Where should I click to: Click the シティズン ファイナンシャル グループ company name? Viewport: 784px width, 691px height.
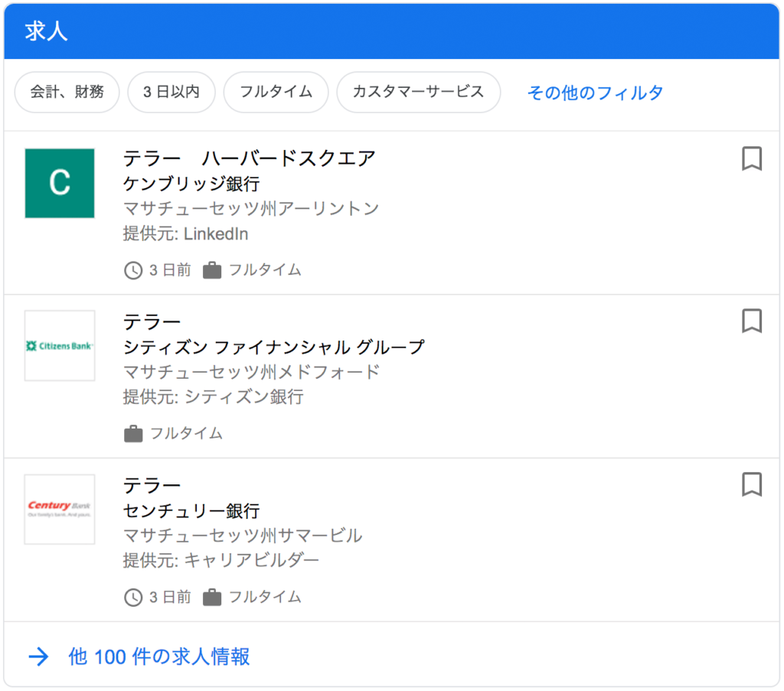[273, 347]
